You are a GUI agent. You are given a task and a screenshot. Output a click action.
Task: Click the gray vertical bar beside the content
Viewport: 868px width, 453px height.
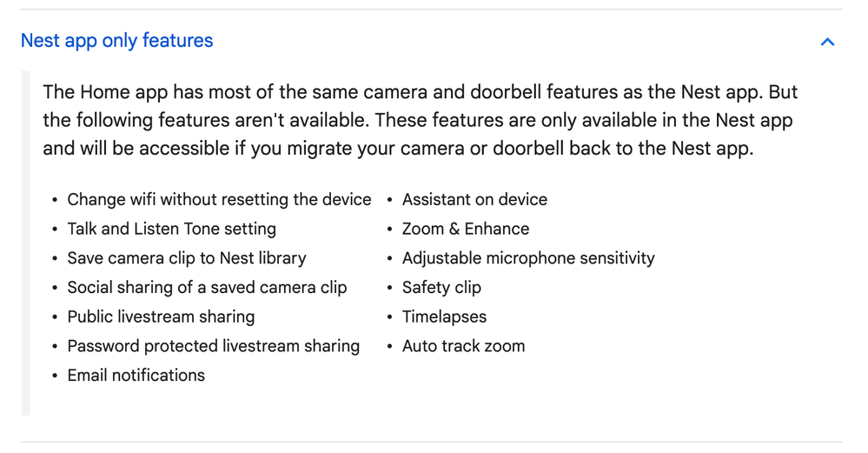[x=25, y=243]
